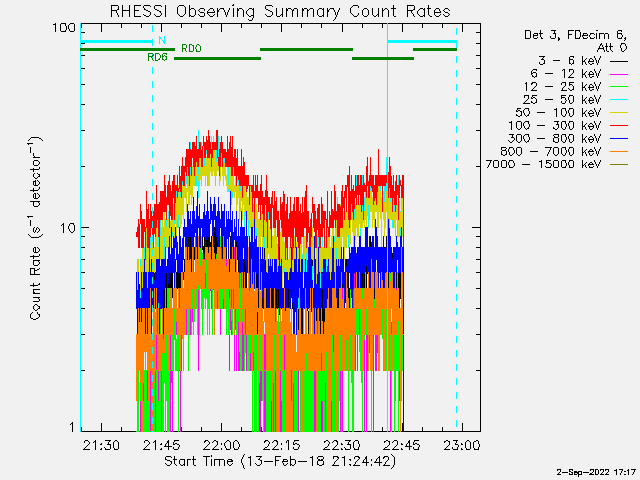Viewport: 640px width, 480px height.
Task: Select the '100 - 300 keV' legend label
Action: 555,126
